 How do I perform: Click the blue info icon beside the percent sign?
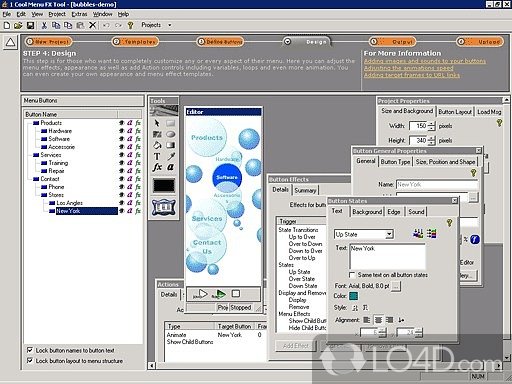(475, 239)
